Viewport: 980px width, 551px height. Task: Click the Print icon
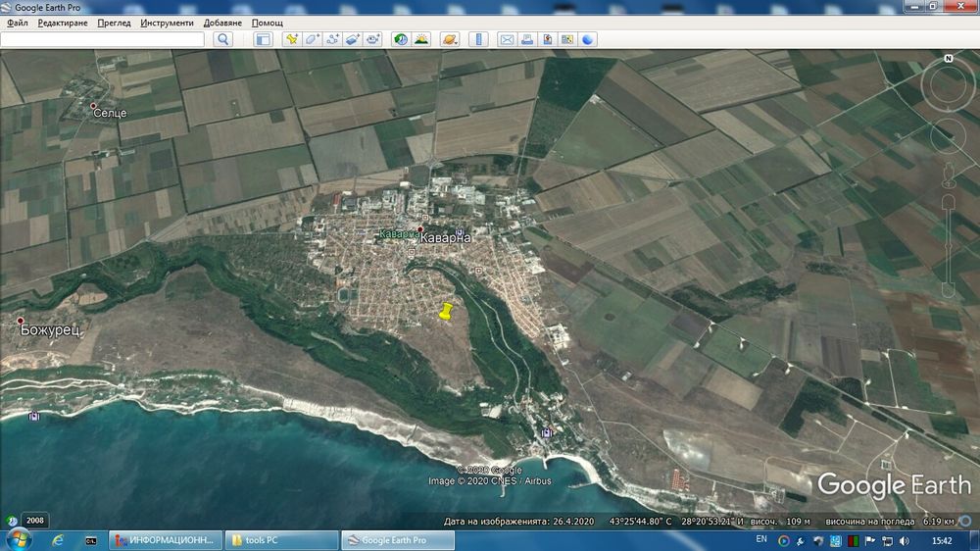527,39
